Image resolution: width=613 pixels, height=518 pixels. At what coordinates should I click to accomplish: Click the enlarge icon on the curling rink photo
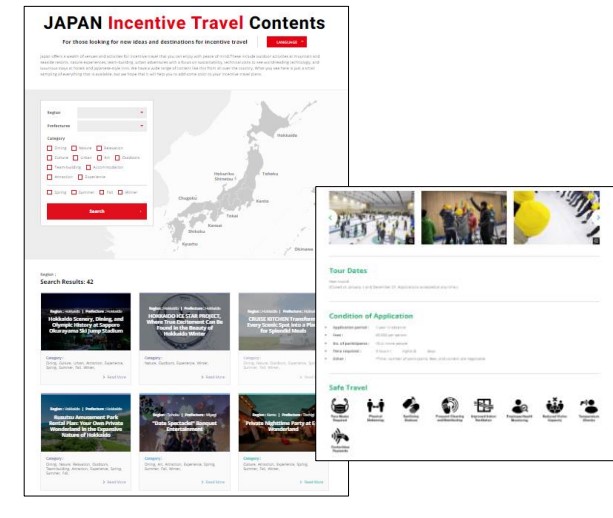click(410, 240)
